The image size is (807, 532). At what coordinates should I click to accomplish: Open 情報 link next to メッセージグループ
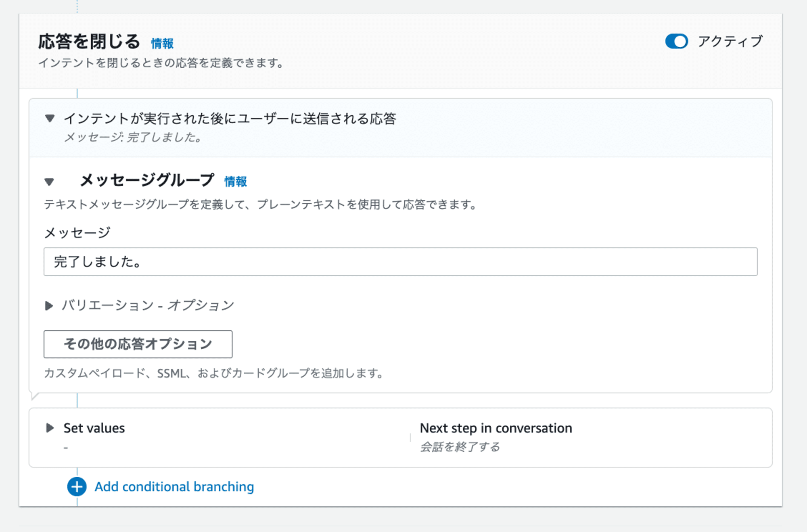(x=236, y=182)
